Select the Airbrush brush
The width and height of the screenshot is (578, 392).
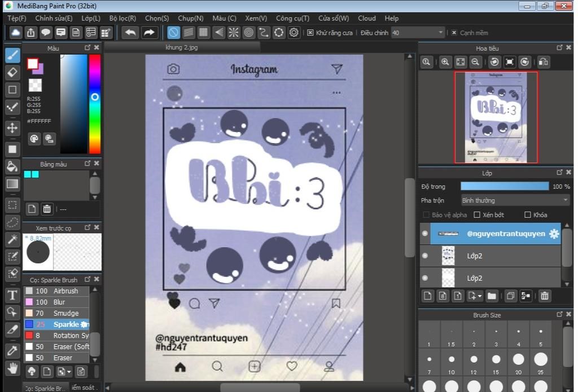[57, 290]
